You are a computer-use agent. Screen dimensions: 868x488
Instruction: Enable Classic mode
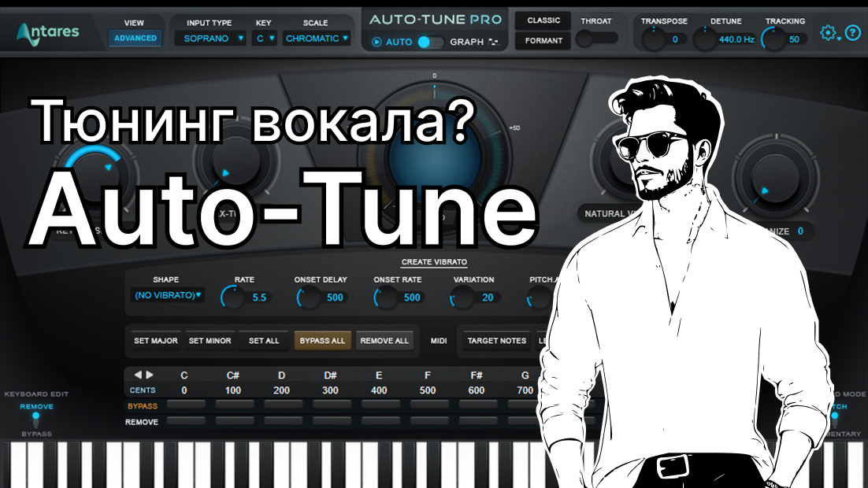(x=543, y=20)
